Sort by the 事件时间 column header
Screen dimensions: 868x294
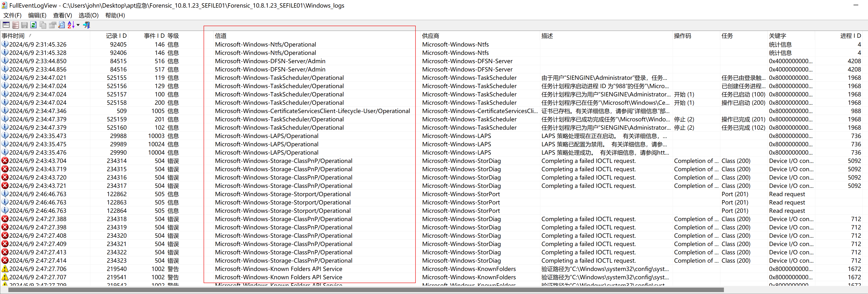[x=14, y=36]
